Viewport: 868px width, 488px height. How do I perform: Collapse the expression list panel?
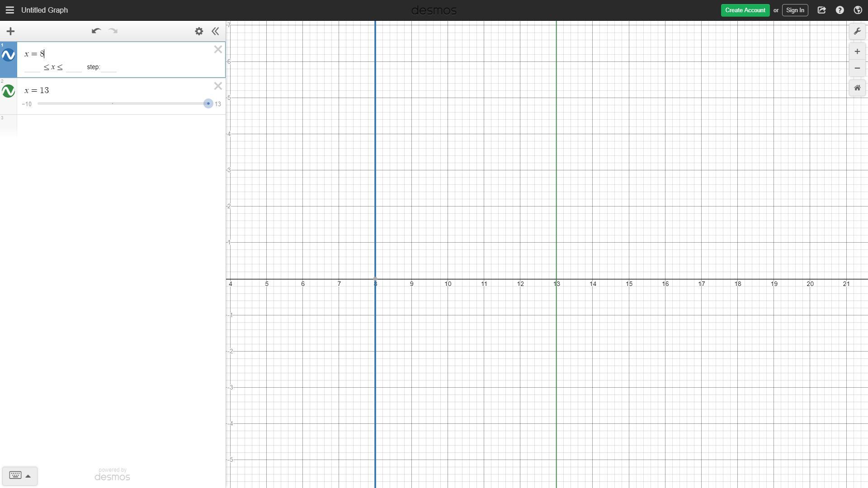[216, 31]
